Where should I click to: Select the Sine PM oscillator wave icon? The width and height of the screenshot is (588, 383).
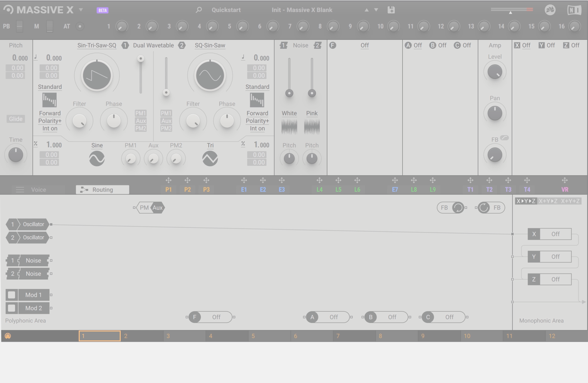[x=97, y=158]
